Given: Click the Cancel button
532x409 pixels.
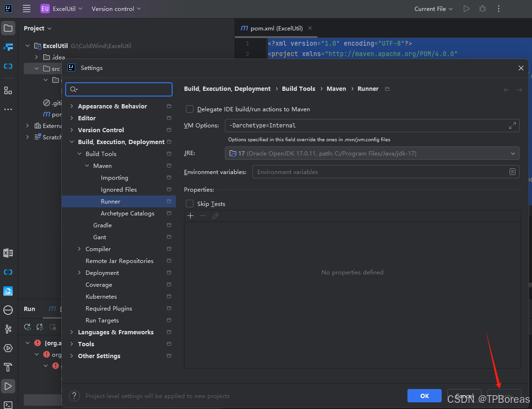Looking at the screenshot, I should [x=464, y=396].
